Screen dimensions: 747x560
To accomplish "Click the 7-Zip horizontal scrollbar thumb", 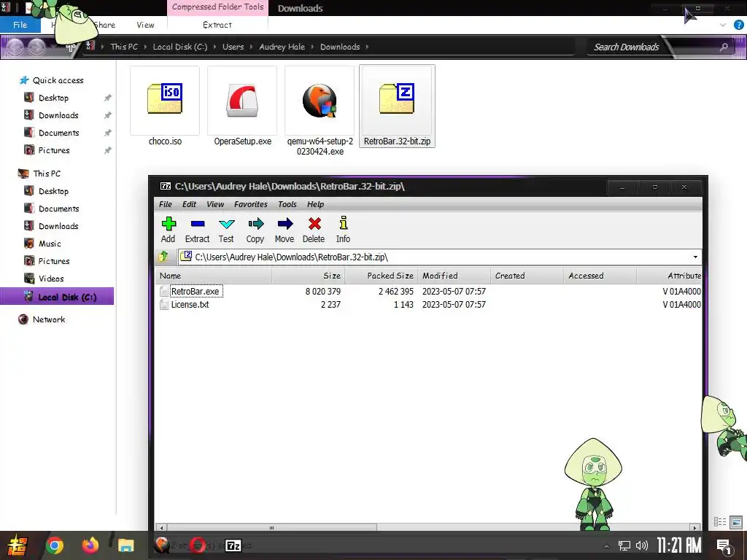I will (x=271, y=528).
